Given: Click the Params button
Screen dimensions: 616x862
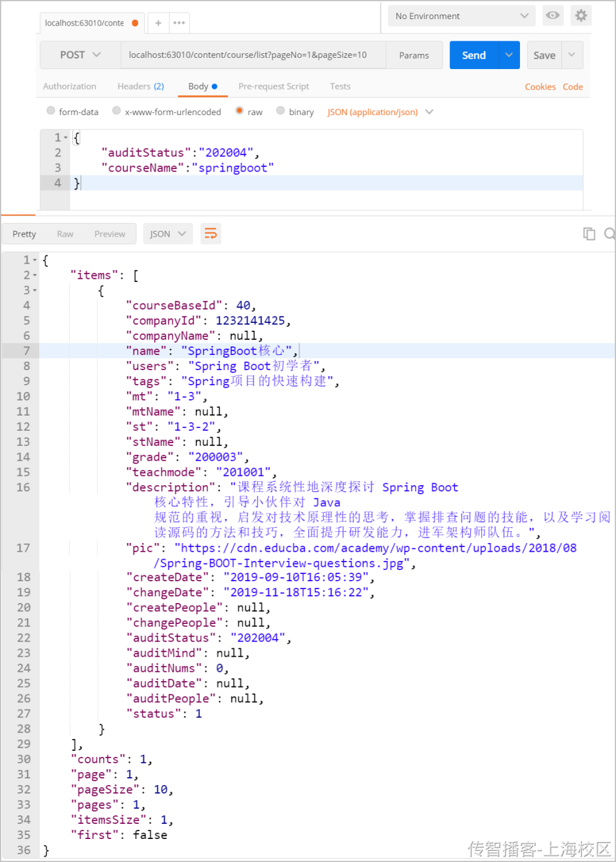Looking at the screenshot, I should click(414, 55).
